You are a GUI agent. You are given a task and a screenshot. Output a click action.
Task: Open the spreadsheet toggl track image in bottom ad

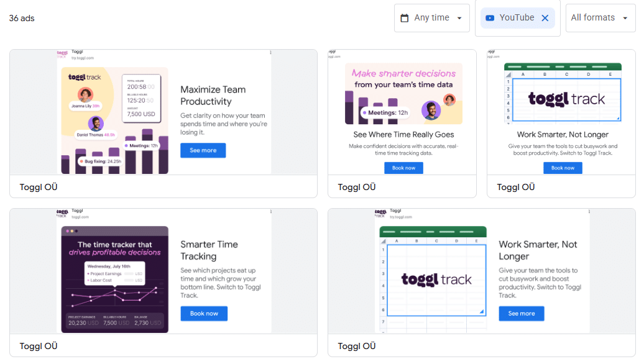[433, 279]
